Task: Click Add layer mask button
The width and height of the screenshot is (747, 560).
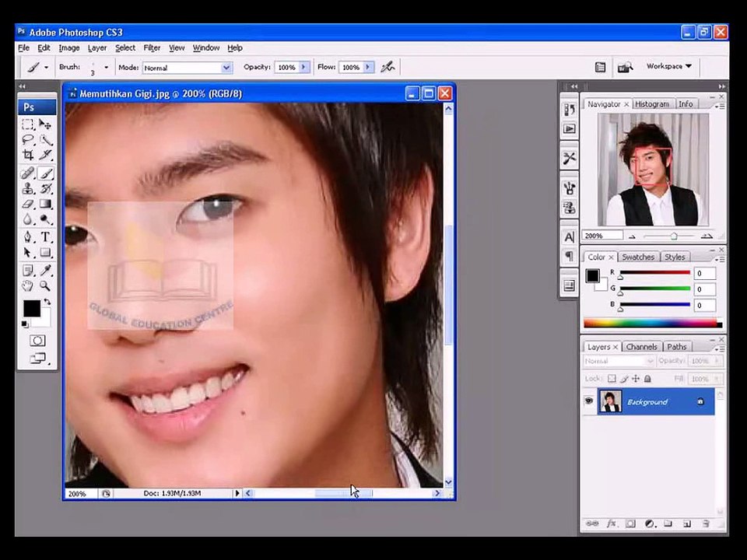Action: 630,523
